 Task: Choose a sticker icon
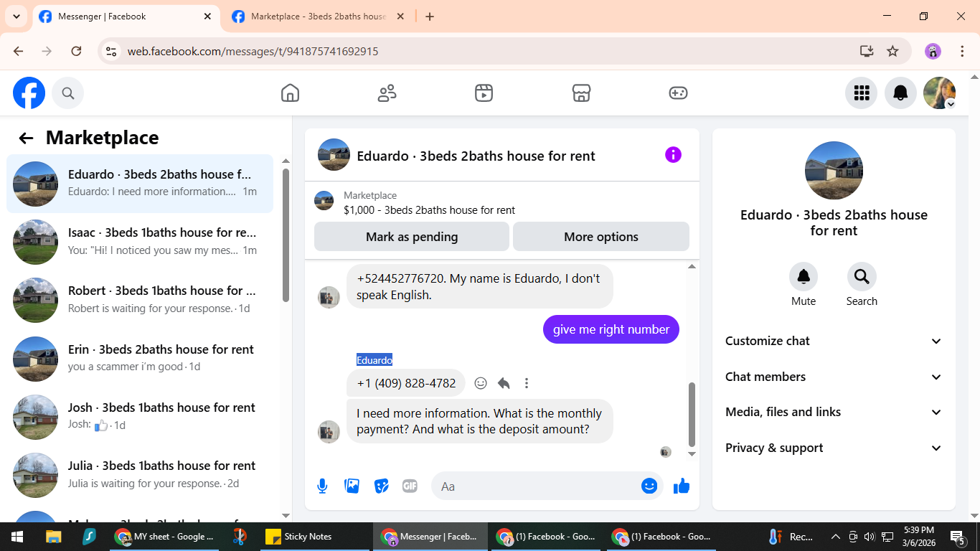point(381,486)
